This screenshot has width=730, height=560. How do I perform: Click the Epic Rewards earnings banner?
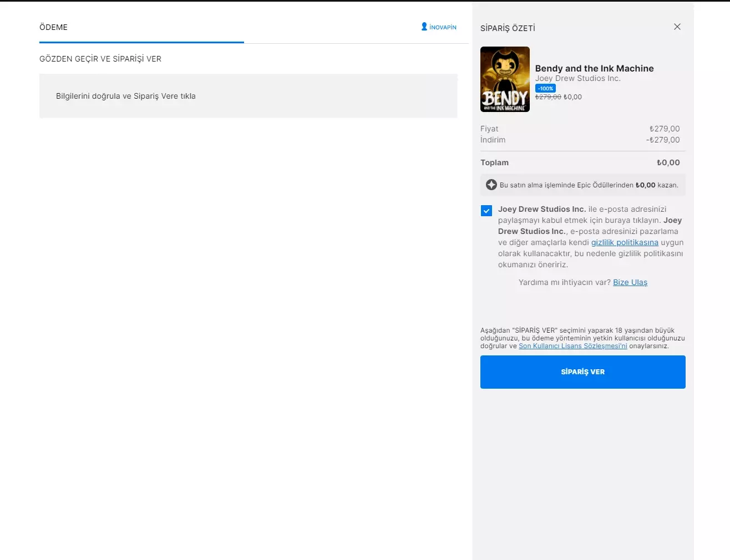coord(582,185)
